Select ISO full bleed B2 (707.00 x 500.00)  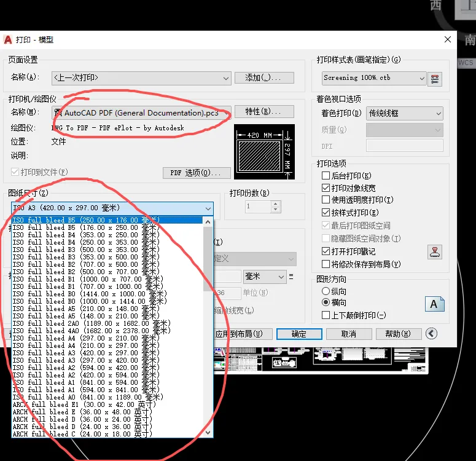coord(107,264)
